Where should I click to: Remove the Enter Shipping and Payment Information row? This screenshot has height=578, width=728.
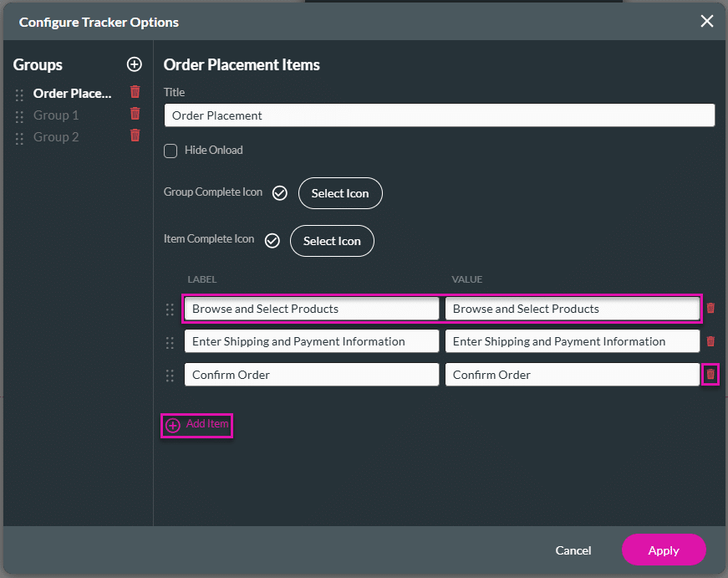coord(710,341)
